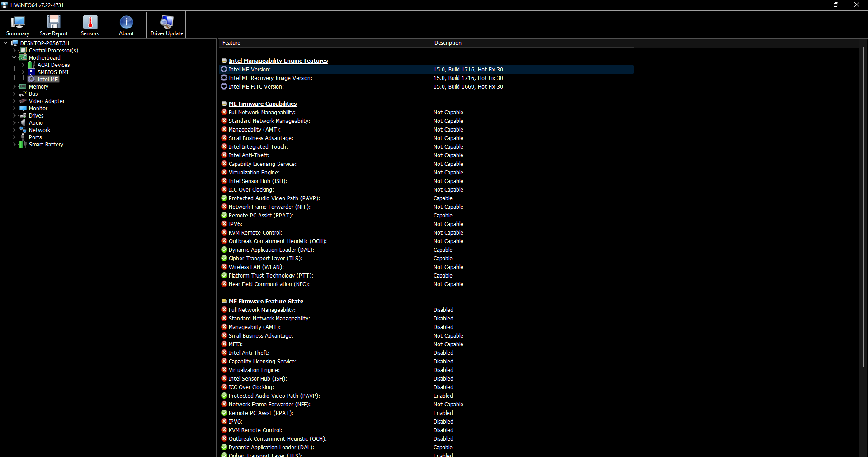
Task: Select Dynamic Application Loader (DAL) capability row
Action: 427,250
